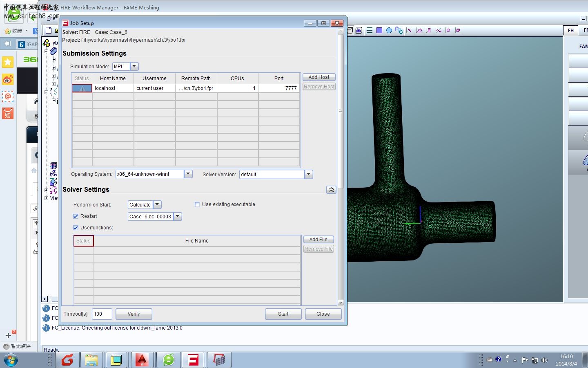588x368 pixels.
Task: Click the stacked windows toolbar icon
Action: point(359,30)
